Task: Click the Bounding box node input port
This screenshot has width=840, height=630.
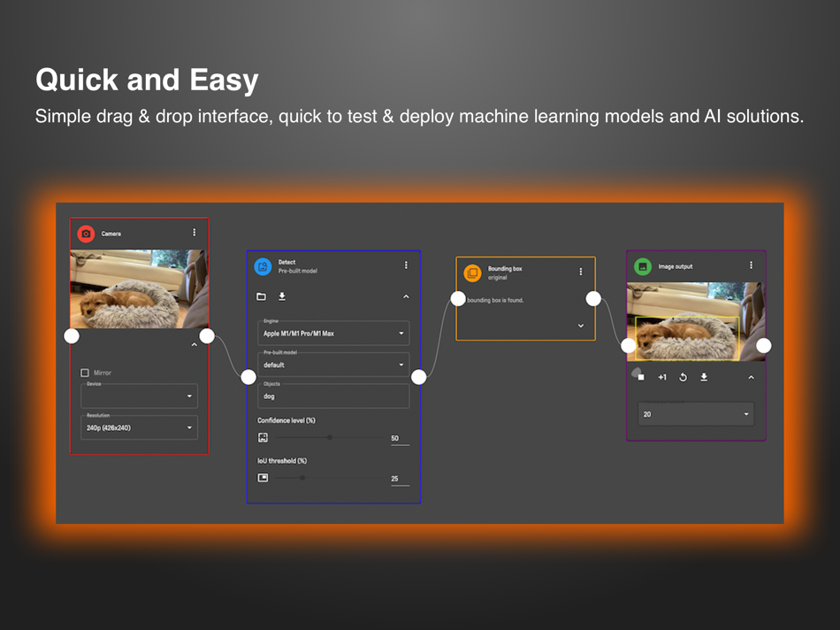Action: click(458, 299)
